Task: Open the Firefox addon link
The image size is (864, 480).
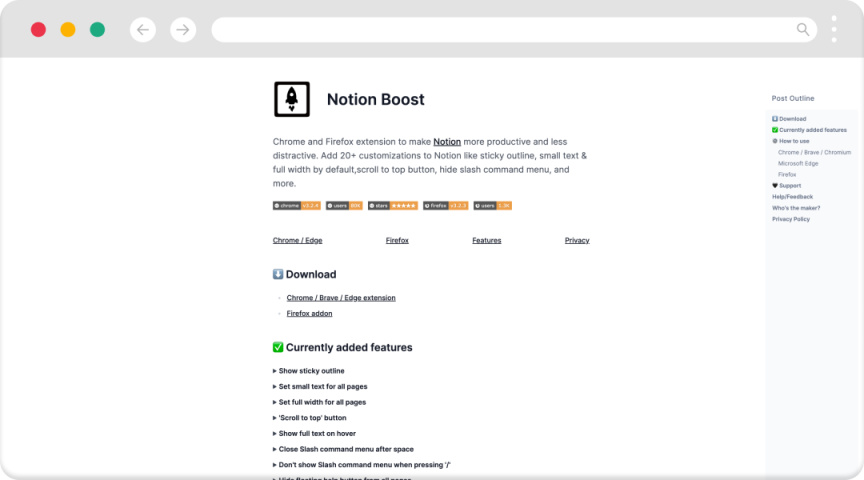Action: (309, 313)
